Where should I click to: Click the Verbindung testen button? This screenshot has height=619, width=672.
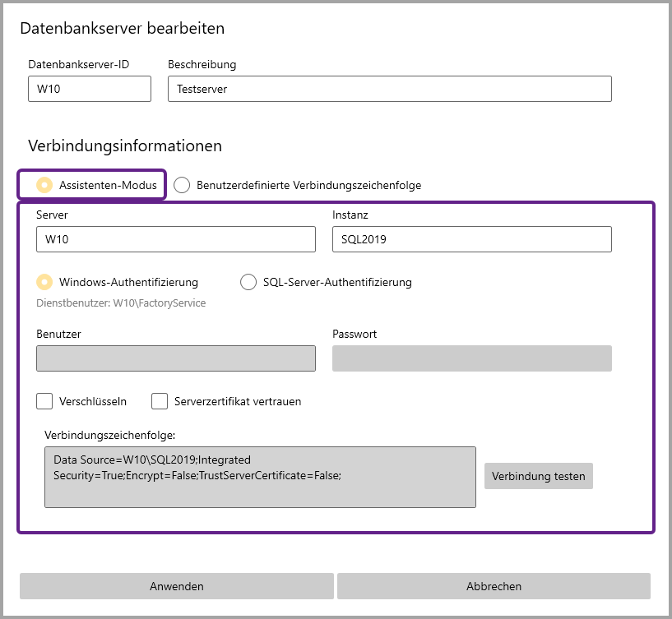click(538, 477)
